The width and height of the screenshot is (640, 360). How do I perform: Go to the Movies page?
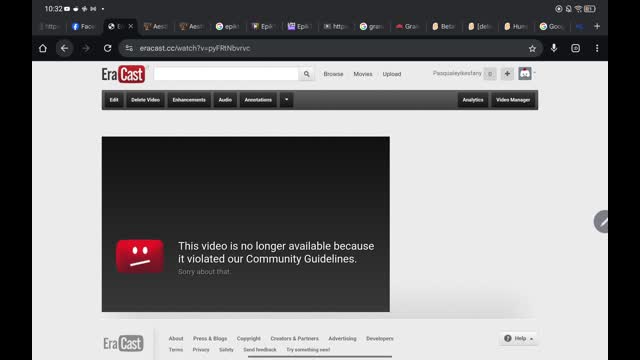click(362, 74)
